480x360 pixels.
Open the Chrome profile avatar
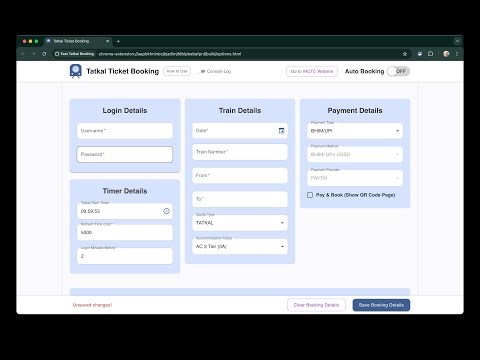[x=446, y=54]
